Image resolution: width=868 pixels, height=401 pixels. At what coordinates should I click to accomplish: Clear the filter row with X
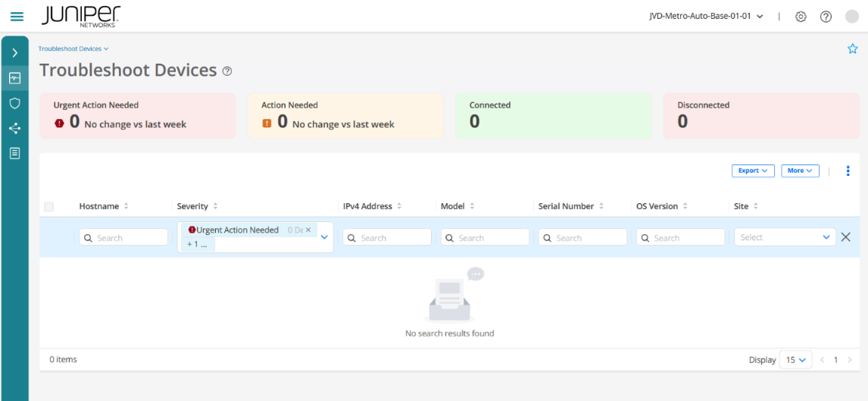[x=846, y=237]
